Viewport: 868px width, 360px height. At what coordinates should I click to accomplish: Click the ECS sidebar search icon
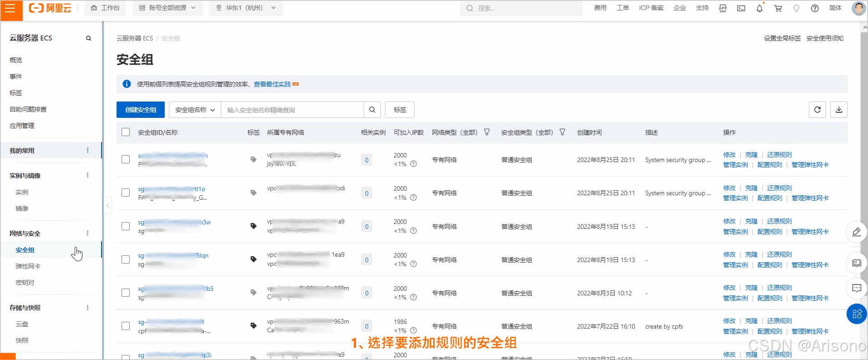coord(89,38)
